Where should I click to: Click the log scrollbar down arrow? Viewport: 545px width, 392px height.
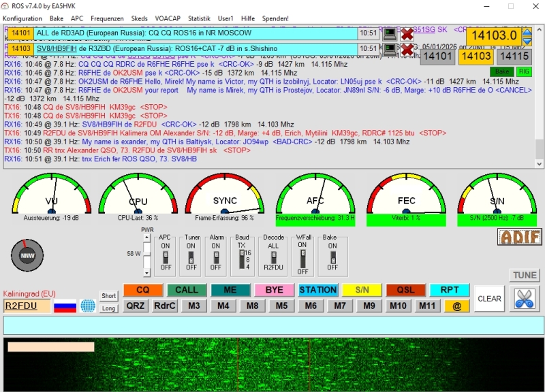539,164
